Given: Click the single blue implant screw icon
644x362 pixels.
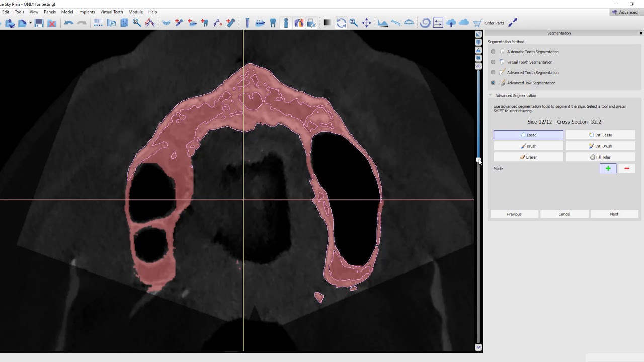Looking at the screenshot, I should pos(247,23).
